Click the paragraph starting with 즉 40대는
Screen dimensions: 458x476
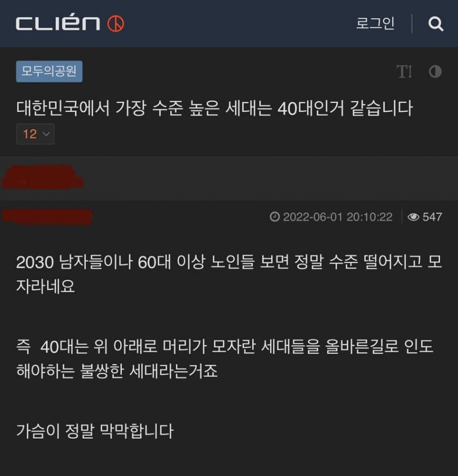(x=225, y=358)
